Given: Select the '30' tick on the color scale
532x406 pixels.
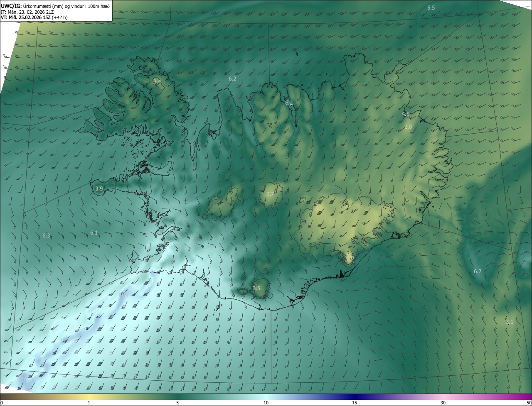Looking at the screenshot, I should (x=443, y=403).
